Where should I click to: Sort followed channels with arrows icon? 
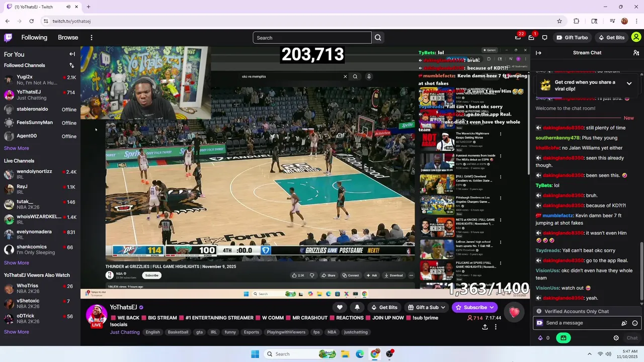click(71, 65)
